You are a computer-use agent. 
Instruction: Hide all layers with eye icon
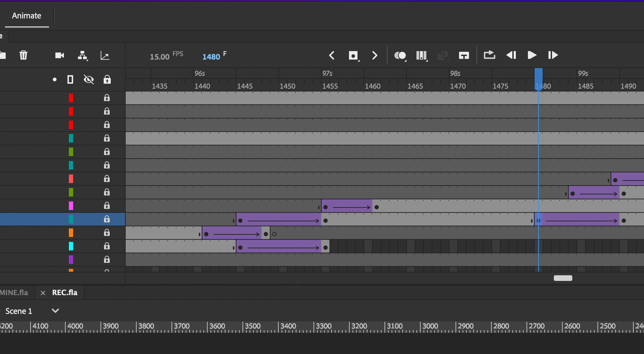pos(89,79)
